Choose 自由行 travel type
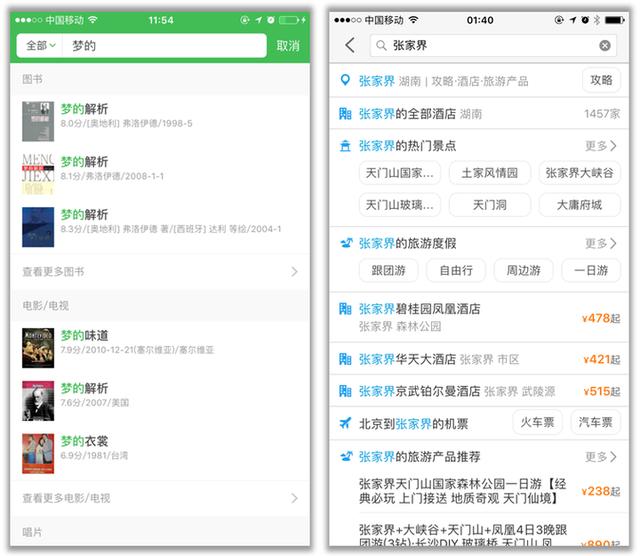This screenshot has width=640, height=556. point(456,270)
